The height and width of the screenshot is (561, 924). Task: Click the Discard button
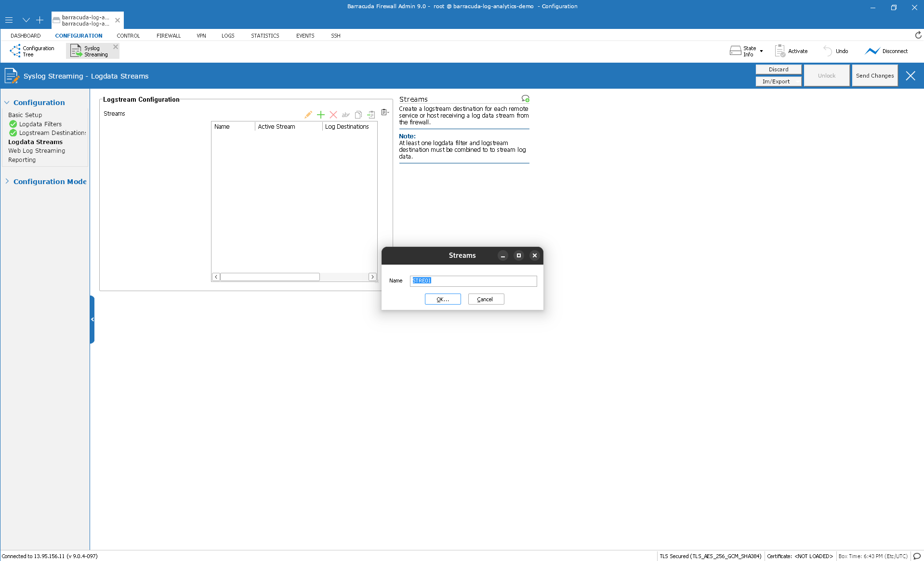(779, 69)
